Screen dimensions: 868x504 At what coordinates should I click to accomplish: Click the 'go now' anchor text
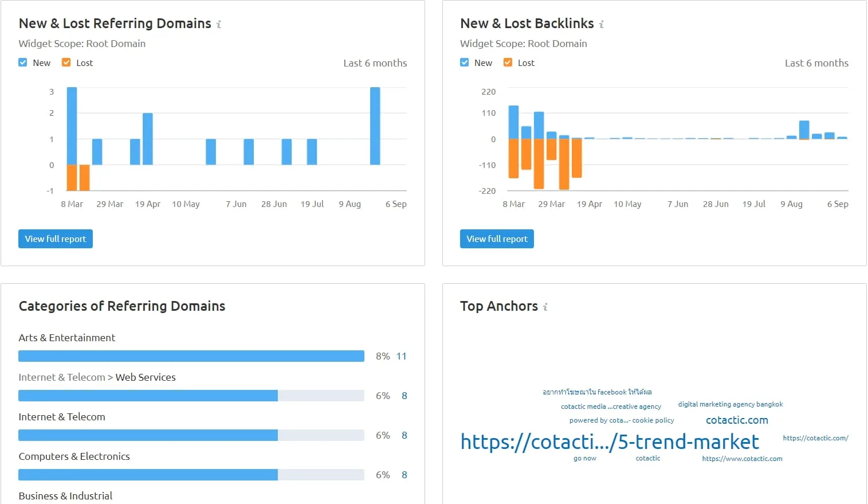[x=584, y=458]
